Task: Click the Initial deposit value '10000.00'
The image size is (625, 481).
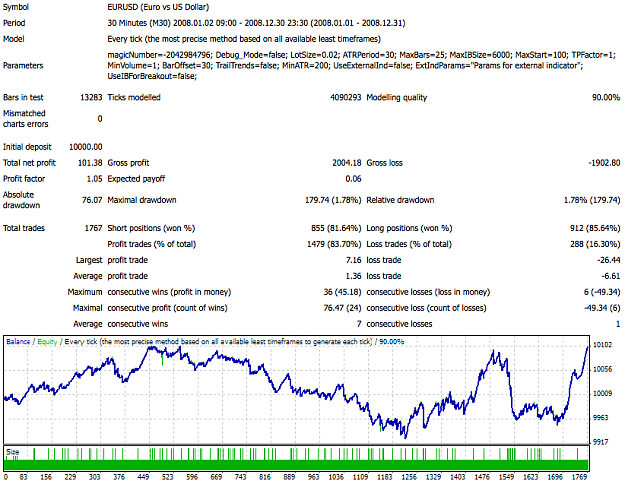Action: click(x=86, y=147)
